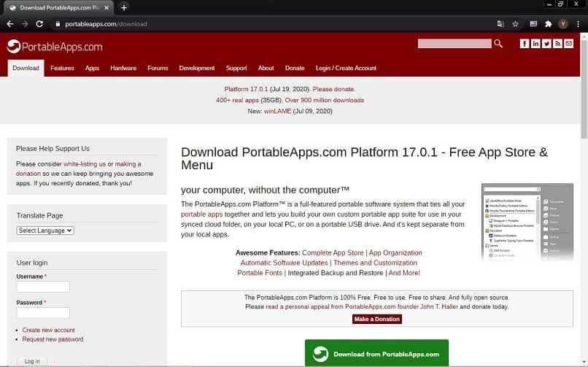Open the Chrome profile avatar
This screenshot has height=367, width=588.
coord(563,24)
